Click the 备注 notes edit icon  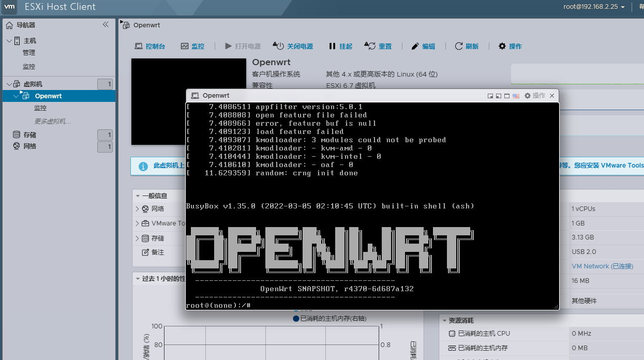click(145, 252)
